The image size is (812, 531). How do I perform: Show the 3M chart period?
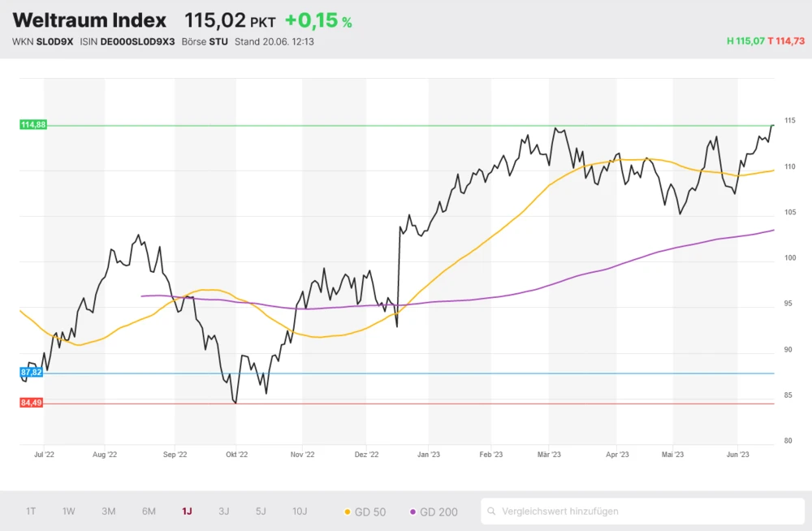click(108, 511)
